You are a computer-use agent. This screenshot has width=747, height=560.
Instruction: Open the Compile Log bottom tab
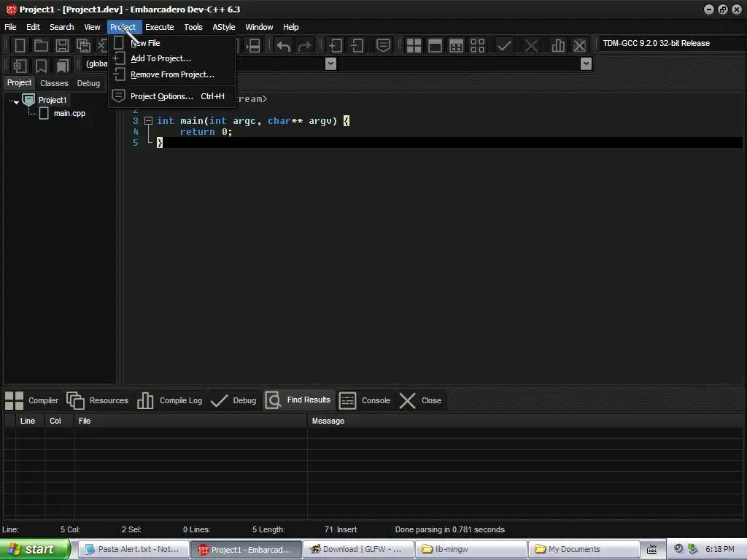[169, 400]
